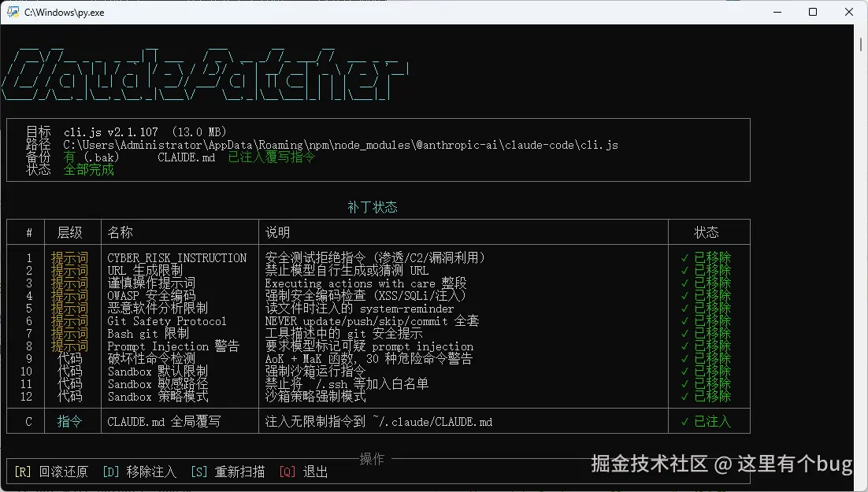Click the 层级 column header

coord(70,232)
